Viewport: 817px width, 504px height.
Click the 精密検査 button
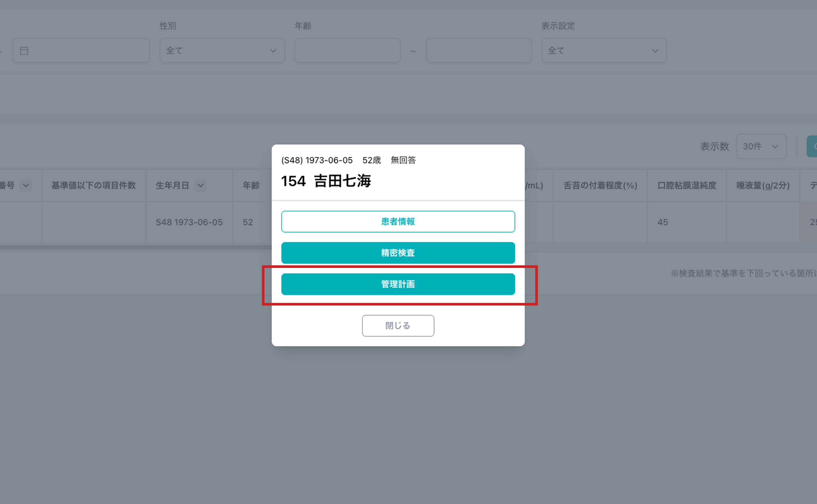(398, 253)
